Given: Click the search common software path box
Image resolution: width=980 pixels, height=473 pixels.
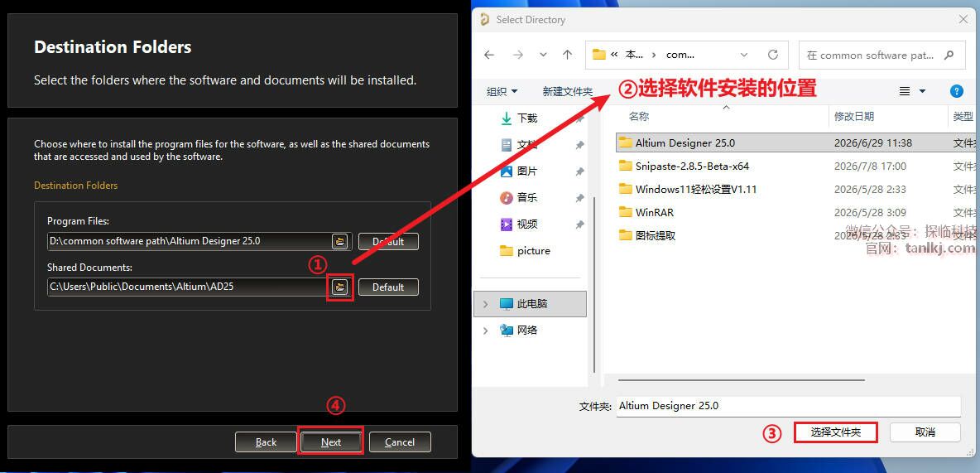Looking at the screenshot, I should (882, 55).
